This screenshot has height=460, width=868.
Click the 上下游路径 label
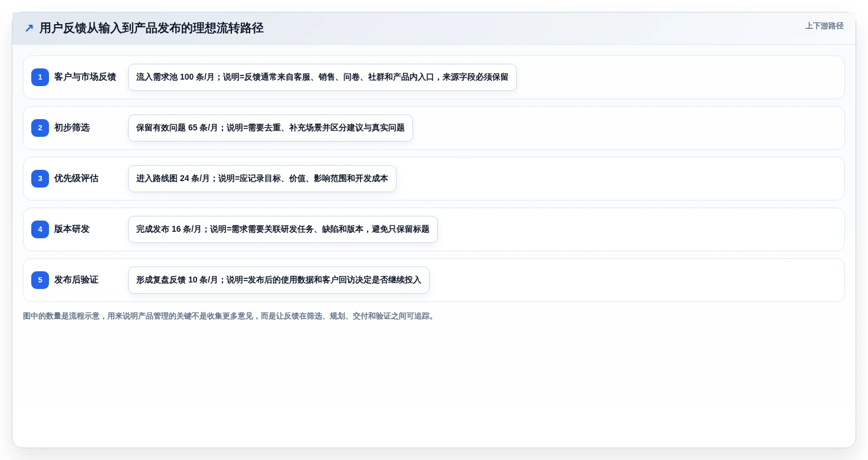[824, 26]
